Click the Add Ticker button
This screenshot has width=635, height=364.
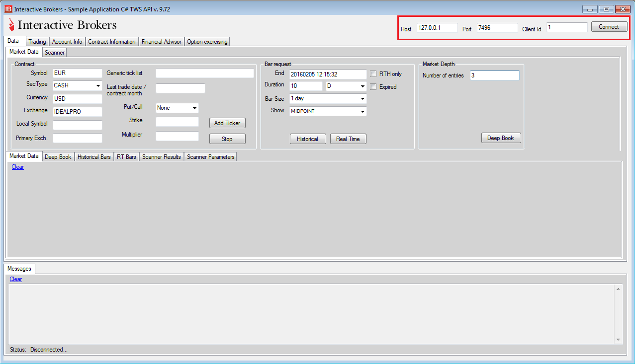pyautogui.click(x=227, y=123)
